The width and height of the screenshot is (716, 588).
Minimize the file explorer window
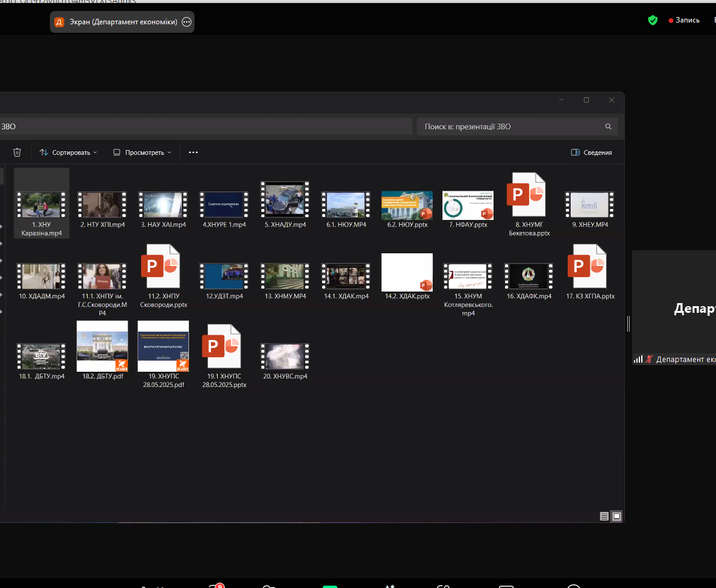562,100
